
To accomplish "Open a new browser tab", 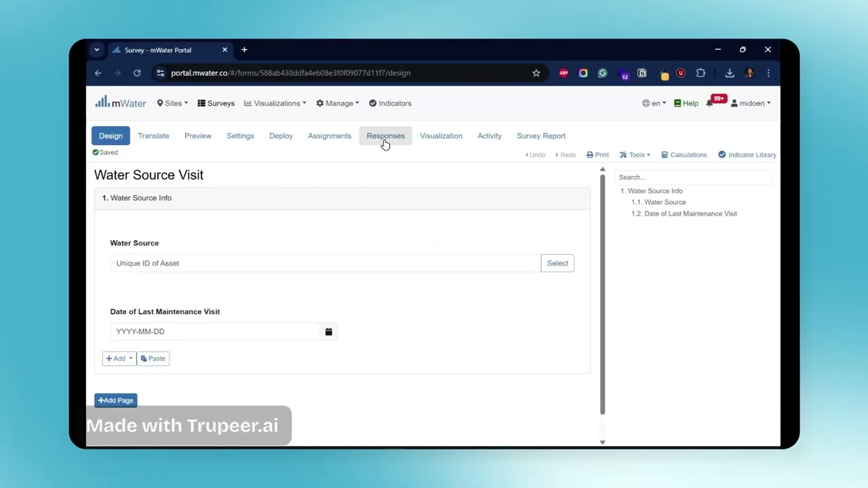I will click(x=244, y=49).
